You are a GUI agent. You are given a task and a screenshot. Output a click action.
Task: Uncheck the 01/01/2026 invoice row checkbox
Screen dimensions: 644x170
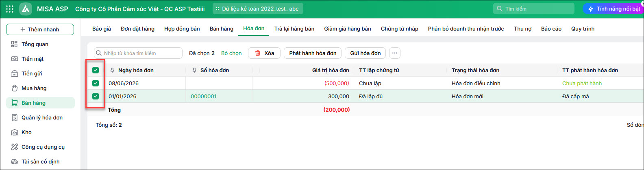[96, 96]
